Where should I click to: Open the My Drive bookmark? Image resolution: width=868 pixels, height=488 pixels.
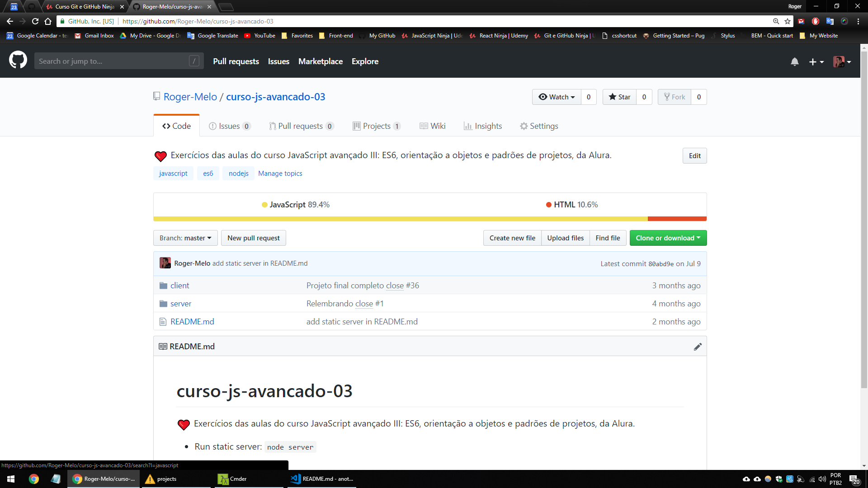click(x=150, y=36)
